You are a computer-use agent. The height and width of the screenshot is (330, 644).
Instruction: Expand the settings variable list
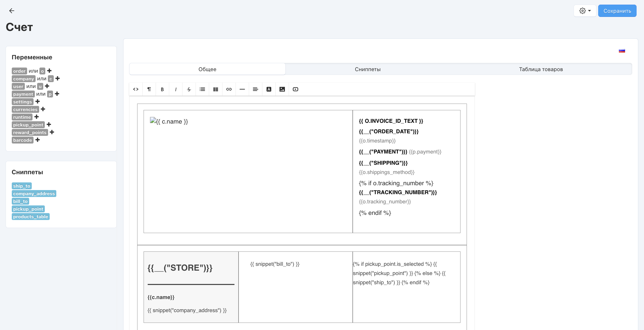38,102
